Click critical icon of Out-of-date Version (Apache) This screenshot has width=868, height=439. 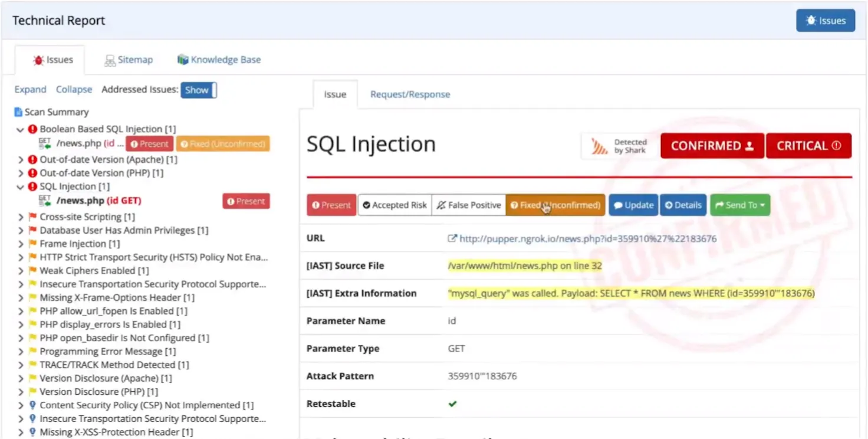32,160
